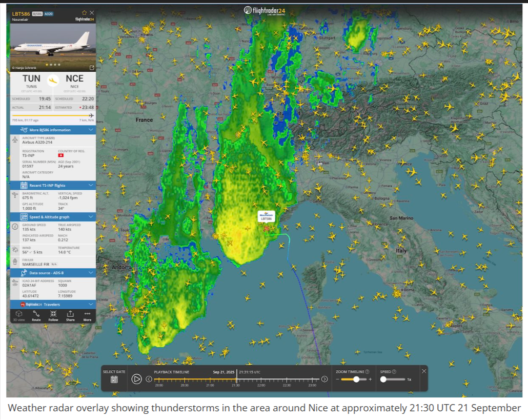Click the Speed slider handle

pos(383,379)
